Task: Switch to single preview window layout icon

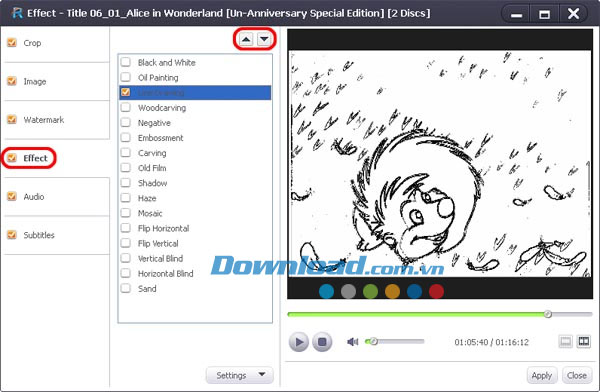Action: [x=565, y=341]
